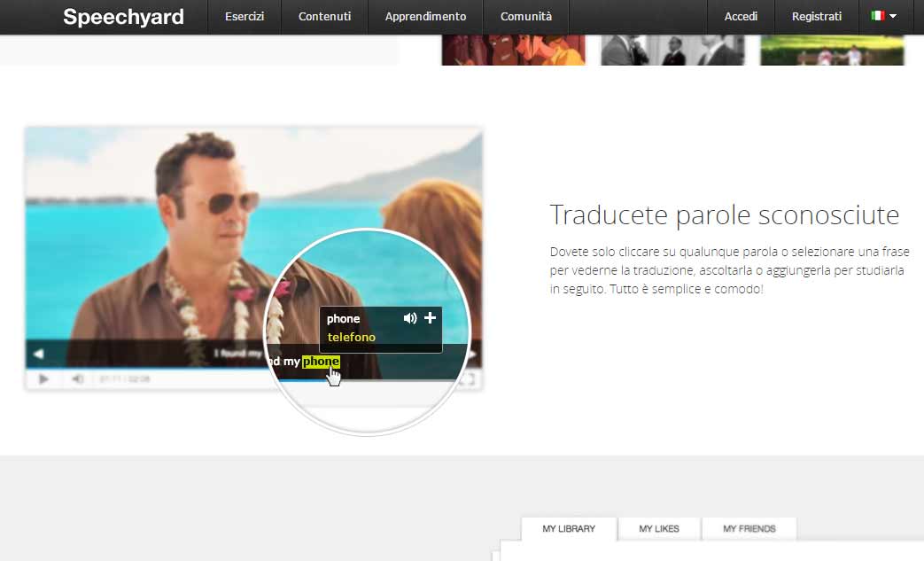The width and height of the screenshot is (924, 561).
Task: Click the Accedi login link
Action: [741, 17]
